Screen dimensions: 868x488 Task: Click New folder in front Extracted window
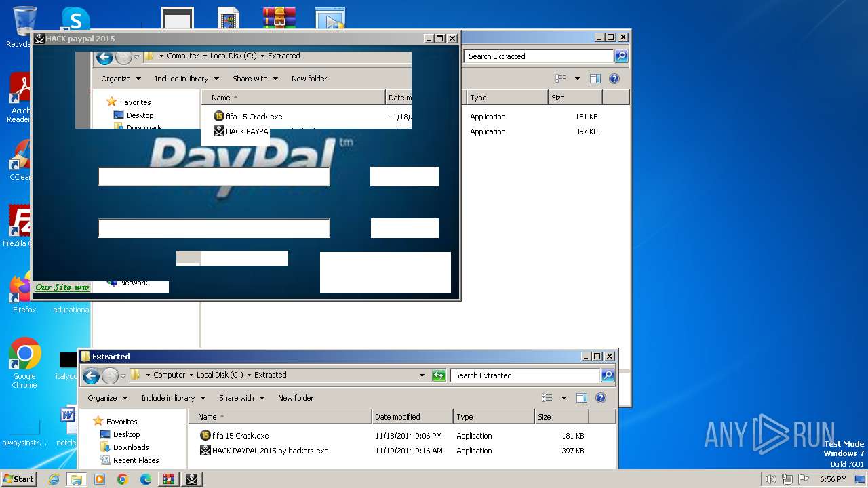click(296, 398)
